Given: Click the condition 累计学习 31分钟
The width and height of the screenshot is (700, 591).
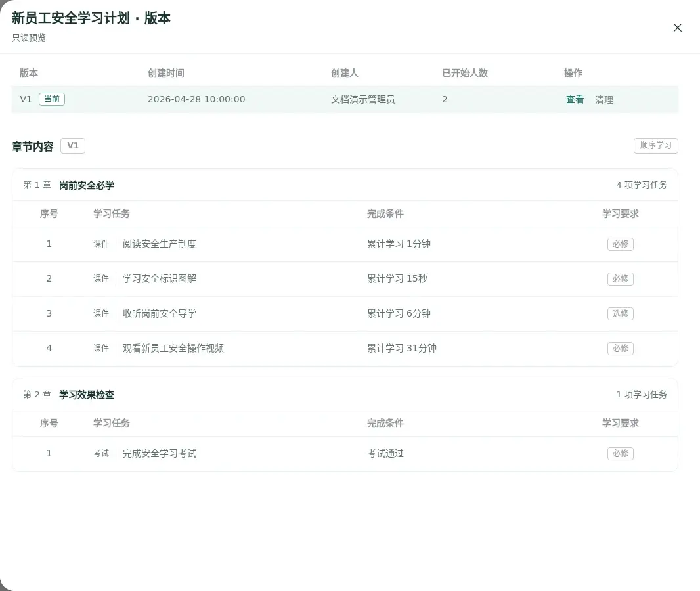Looking at the screenshot, I should 402,348.
